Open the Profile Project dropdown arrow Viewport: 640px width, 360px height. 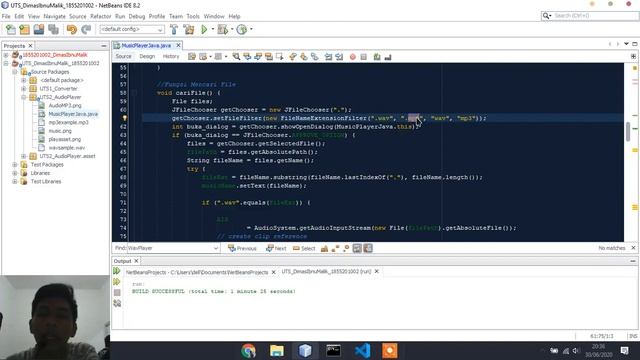pos(251,29)
